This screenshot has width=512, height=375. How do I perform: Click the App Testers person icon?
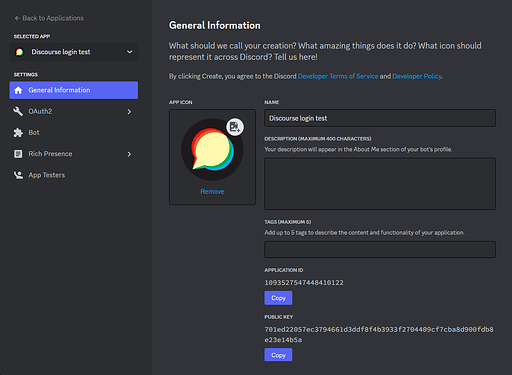(x=18, y=175)
